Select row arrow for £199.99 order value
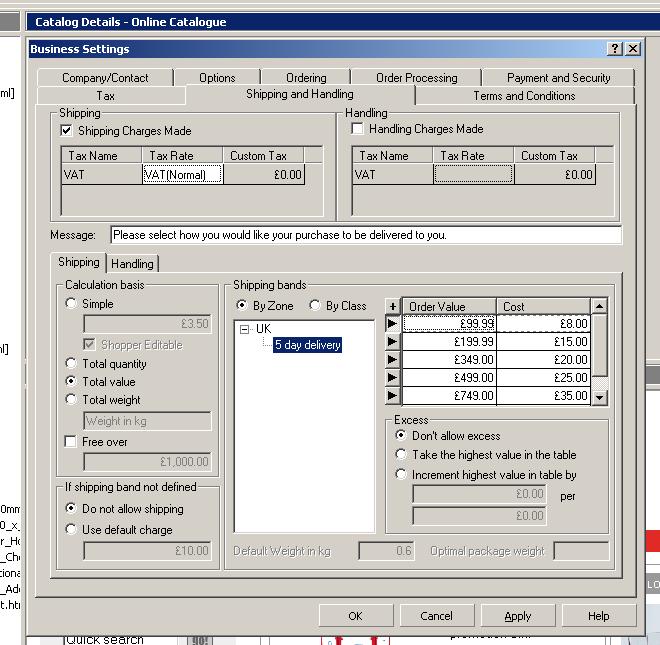Viewport: 660px width, 645px height. tap(392, 341)
